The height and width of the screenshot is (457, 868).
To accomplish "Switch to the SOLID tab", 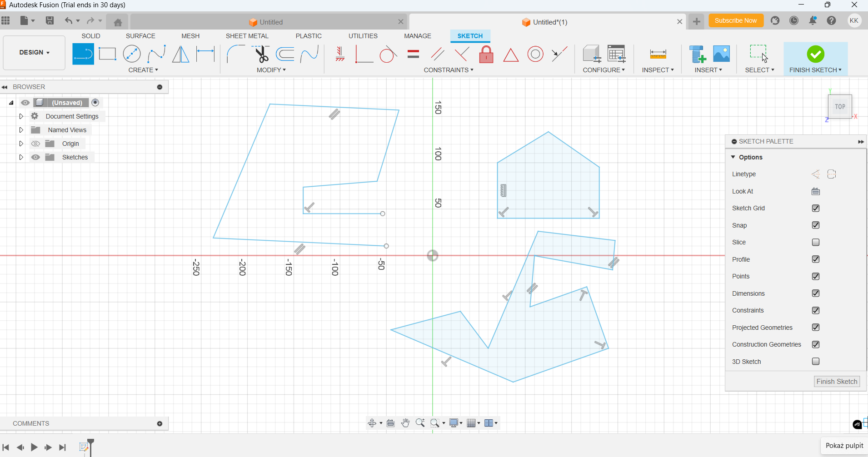I will pyautogui.click(x=91, y=36).
